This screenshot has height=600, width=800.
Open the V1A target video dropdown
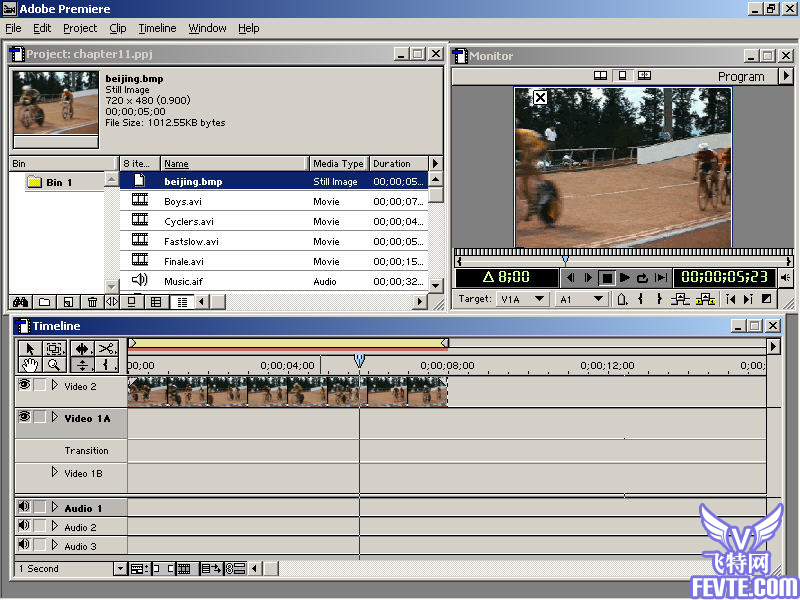[522, 299]
